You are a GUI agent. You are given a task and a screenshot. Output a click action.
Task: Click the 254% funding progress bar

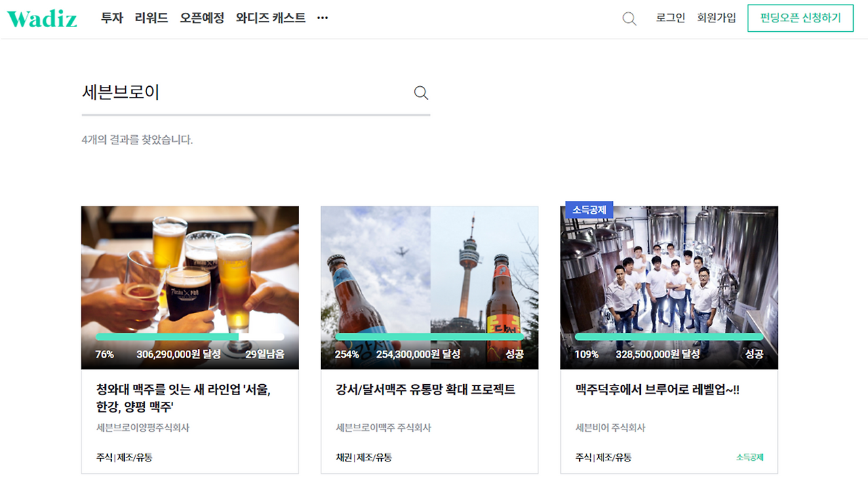(x=430, y=337)
